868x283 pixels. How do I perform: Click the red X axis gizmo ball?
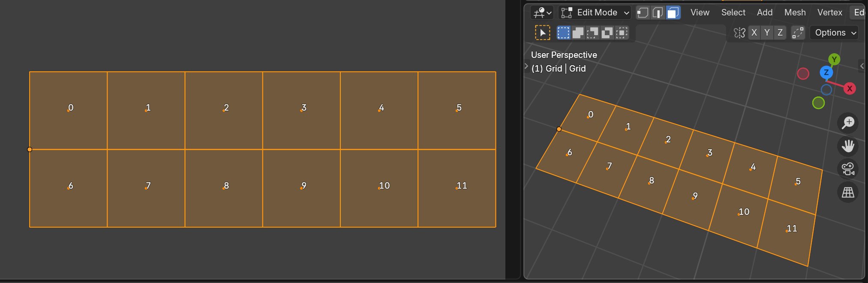click(850, 89)
